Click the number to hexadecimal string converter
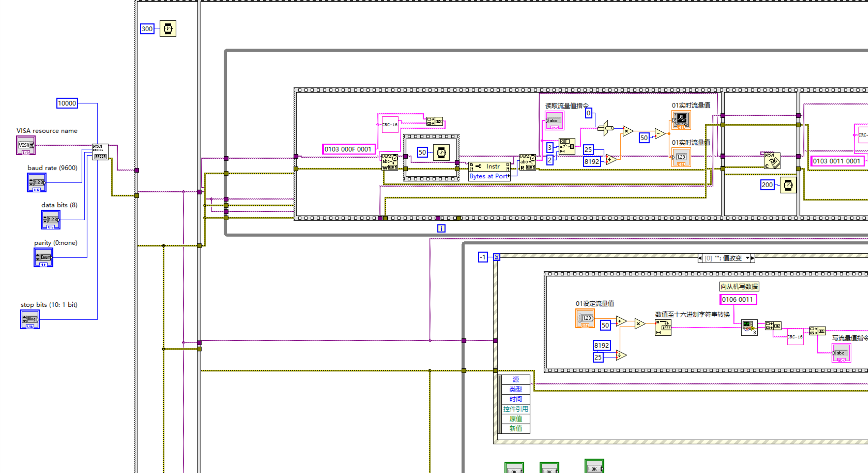 [x=663, y=328]
